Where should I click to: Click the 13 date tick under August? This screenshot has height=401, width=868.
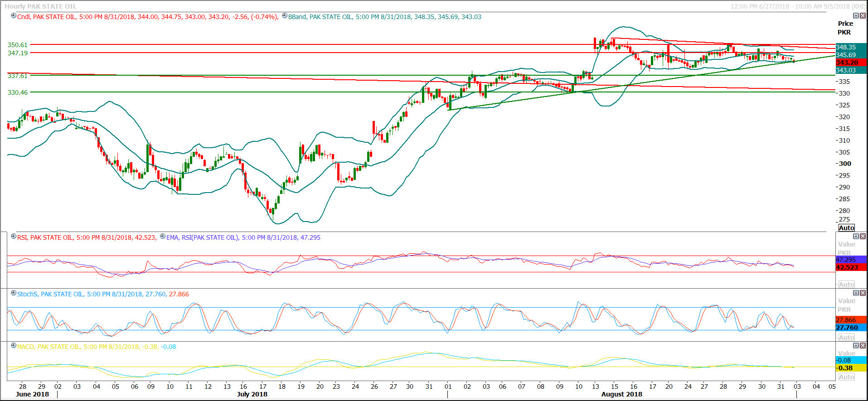(x=596, y=387)
